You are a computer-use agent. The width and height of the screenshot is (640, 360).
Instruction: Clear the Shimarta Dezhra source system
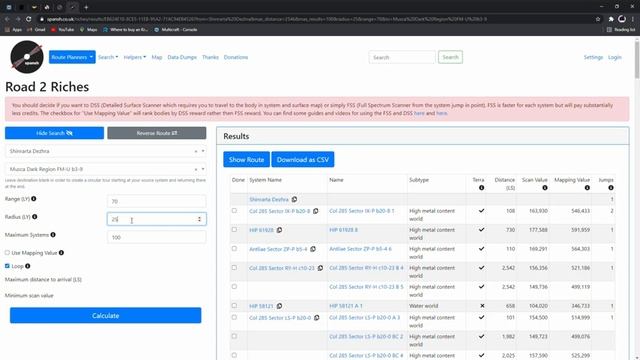[x=196, y=151]
